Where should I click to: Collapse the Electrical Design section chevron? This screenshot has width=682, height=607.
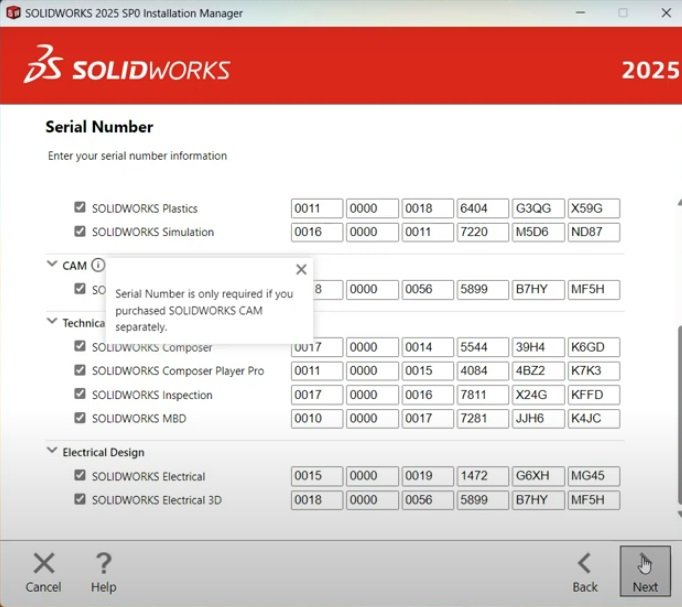(52, 450)
